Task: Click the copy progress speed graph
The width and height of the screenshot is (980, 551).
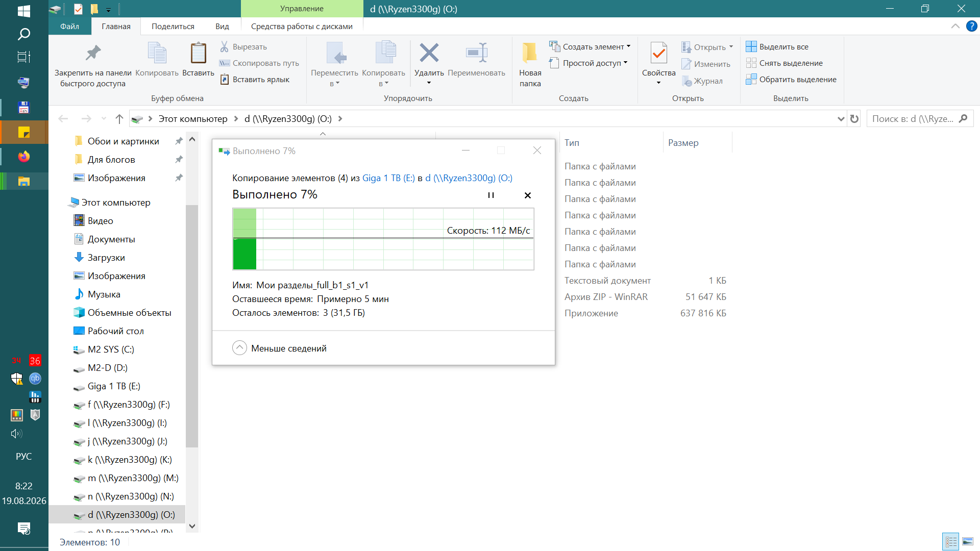Action: (383, 239)
